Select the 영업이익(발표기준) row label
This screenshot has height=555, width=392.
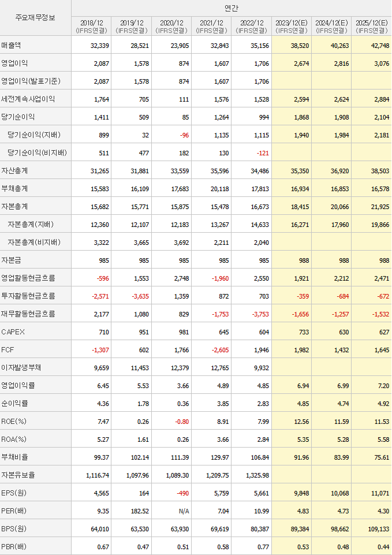pos(31,81)
